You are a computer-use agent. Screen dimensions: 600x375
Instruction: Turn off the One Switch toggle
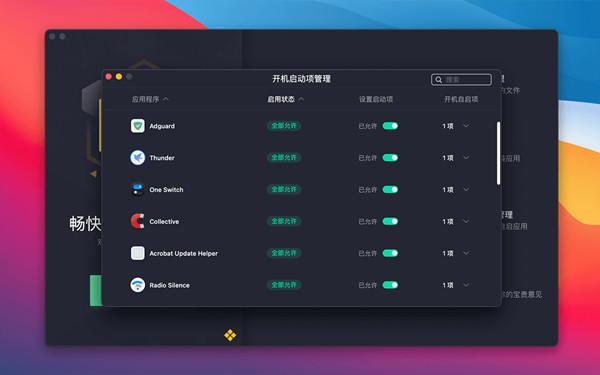pos(390,189)
